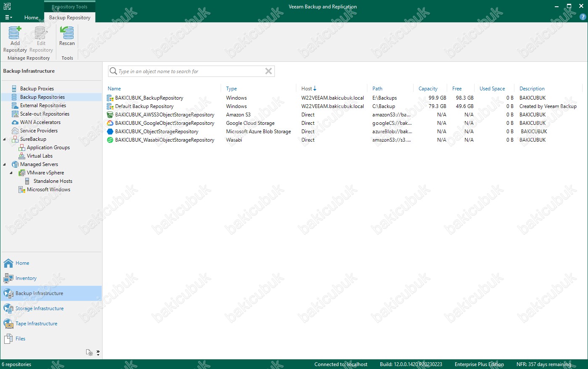This screenshot has height=369, width=588.
Task: Open the Files navigation view
Action: [x=51, y=339]
